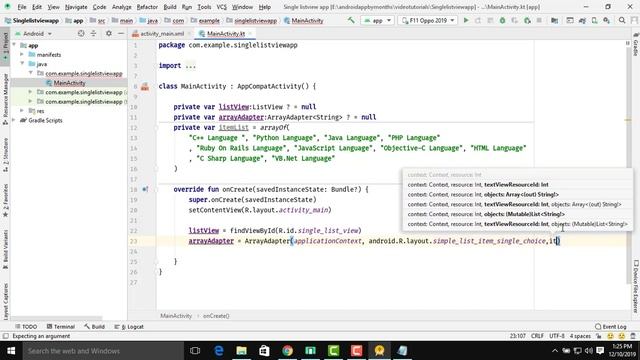
Task: Toggle the Build Variants side tab
Action: click(5, 249)
